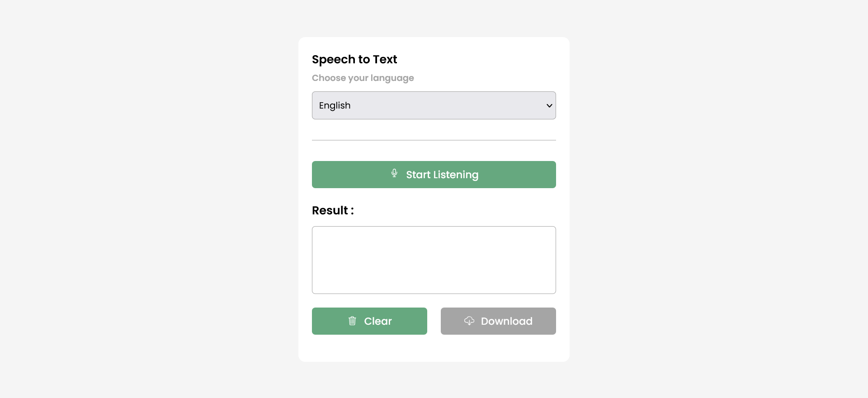Image resolution: width=868 pixels, height=398 pixels.
Task: Click the "Result :" label
Action: [x=333, y=210]
